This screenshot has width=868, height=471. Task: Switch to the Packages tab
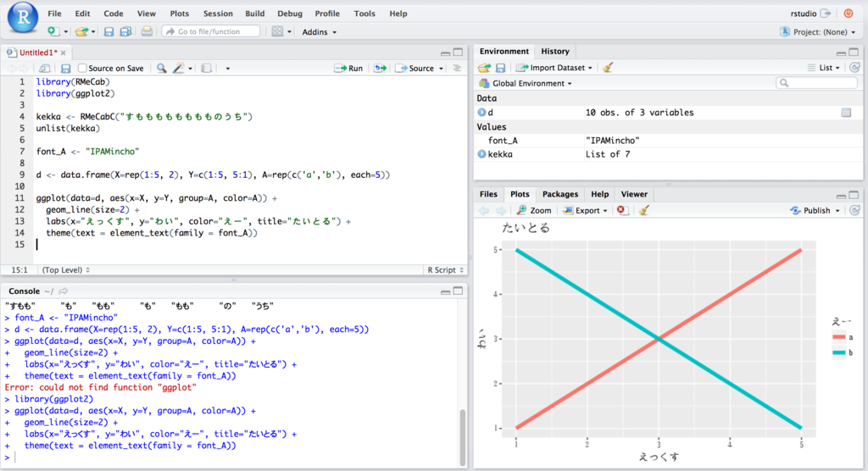[560, 194]
